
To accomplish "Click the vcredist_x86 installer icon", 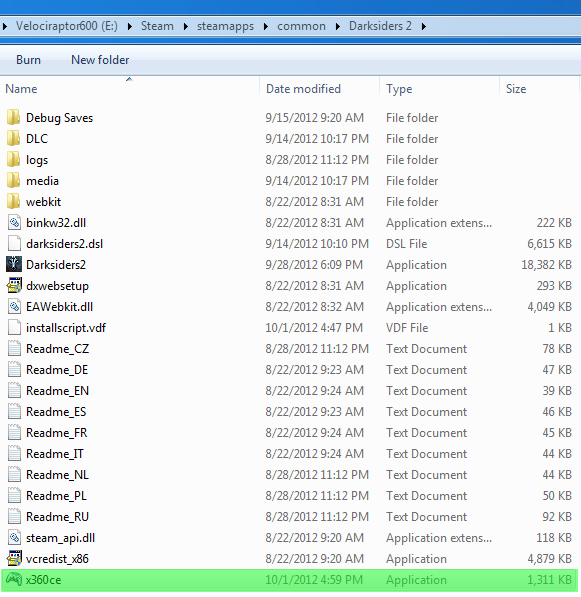I will pyautogui.click(x=14, y=559).
